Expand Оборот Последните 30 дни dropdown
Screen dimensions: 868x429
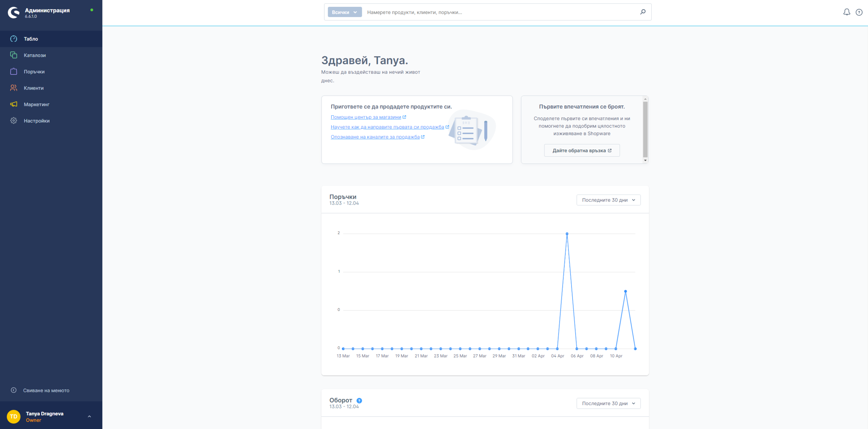click(608, 403)
